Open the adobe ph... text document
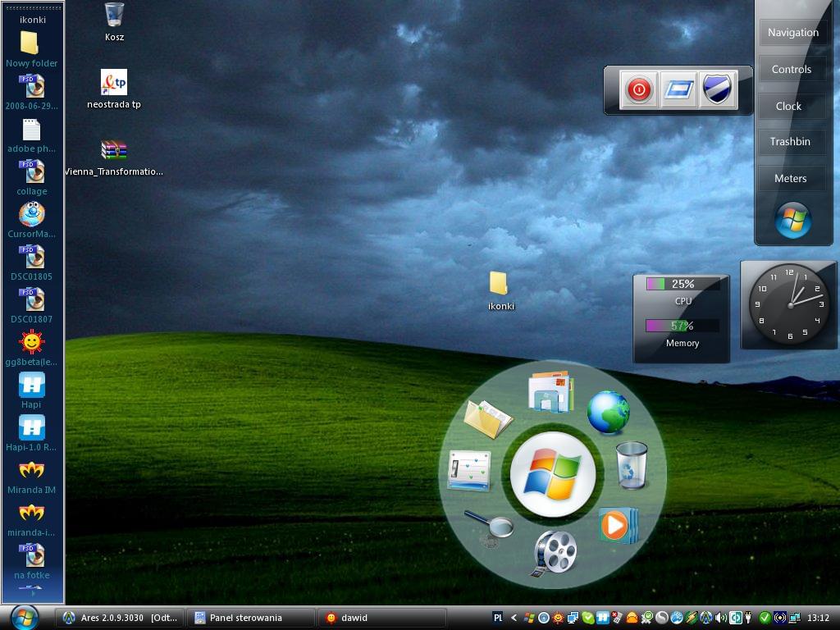 pos(32,135)
